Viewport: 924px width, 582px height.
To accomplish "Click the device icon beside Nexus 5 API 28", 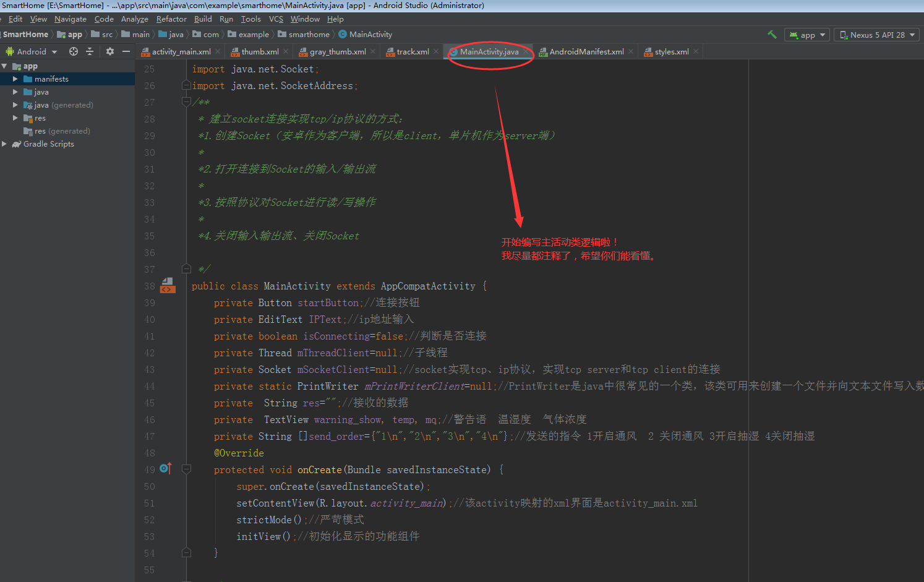I will (844, 35).
